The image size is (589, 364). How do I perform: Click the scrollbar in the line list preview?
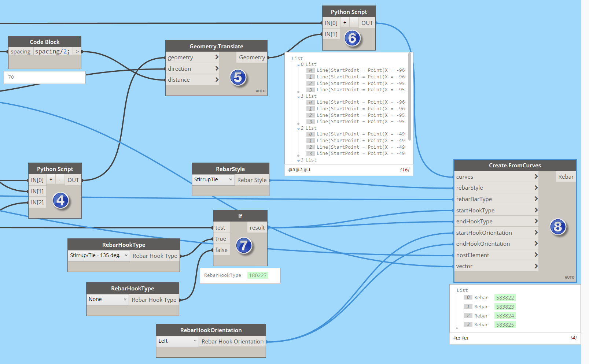[x=409, y=97]
